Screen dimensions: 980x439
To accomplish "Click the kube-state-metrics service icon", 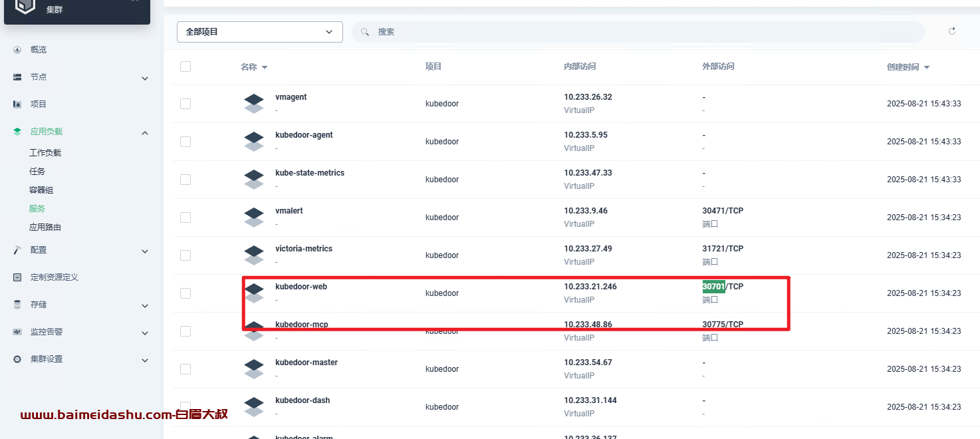I will (254, 180).
